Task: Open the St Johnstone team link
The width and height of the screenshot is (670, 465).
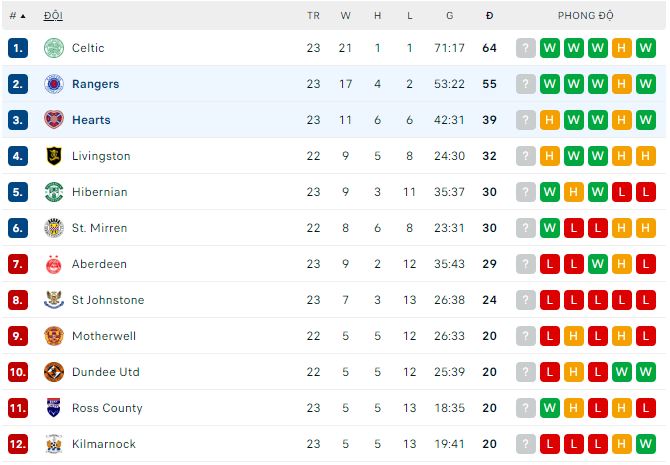Action: (x=108, y=300)
